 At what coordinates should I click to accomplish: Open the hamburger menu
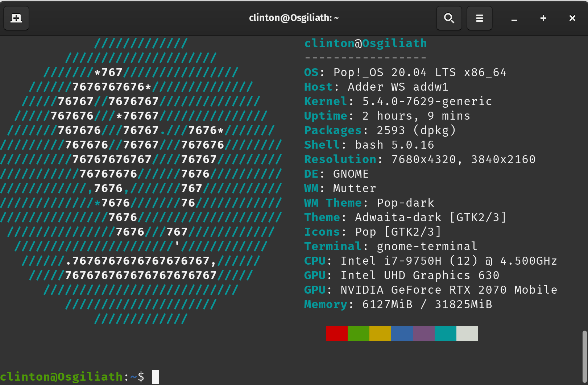tap(479, 18)
